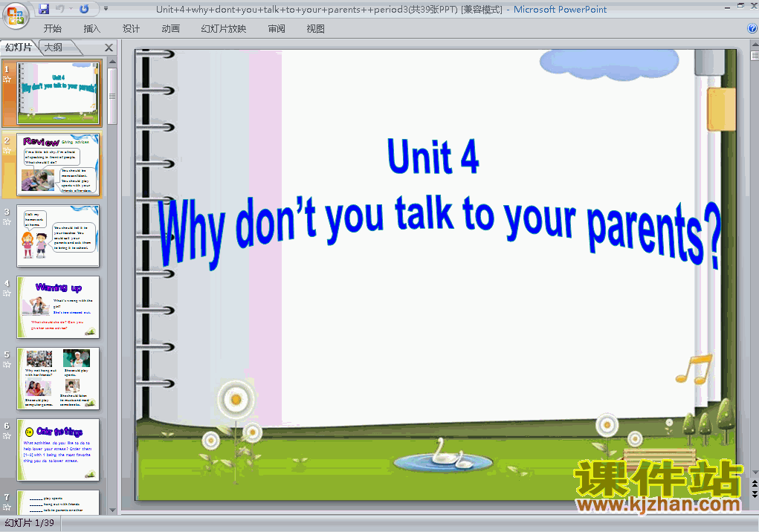This screenshot has height=532, width=759.
Task: Open the 开始 ribbon tab
Action: coord(52,28)
